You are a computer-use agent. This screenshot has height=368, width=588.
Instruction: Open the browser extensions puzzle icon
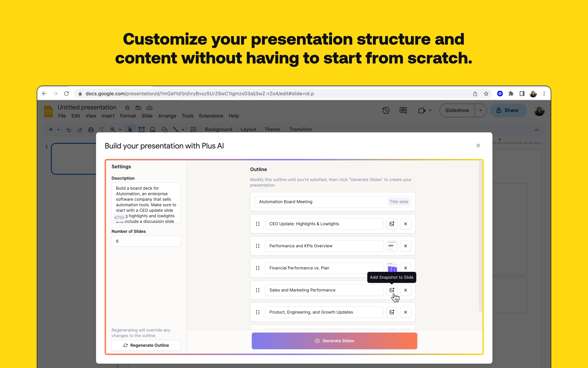[x=511, y=94]
